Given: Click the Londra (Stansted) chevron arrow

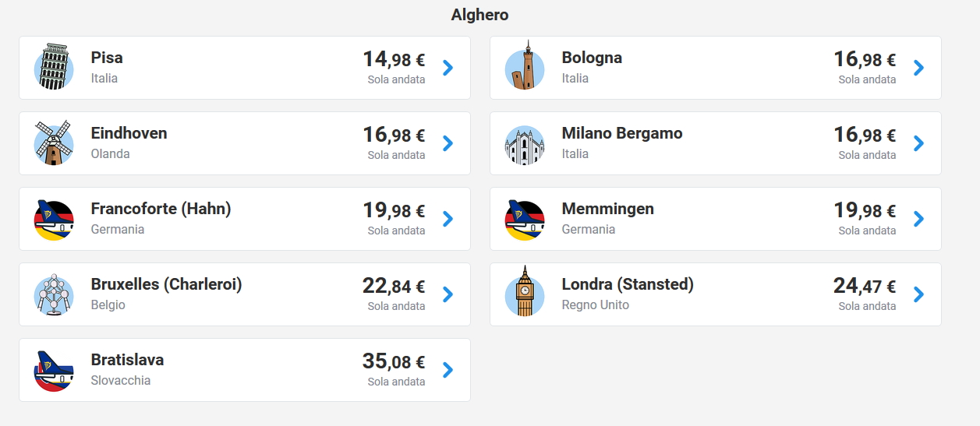Looking at the screenshot, I should click(x=918, y=294).
